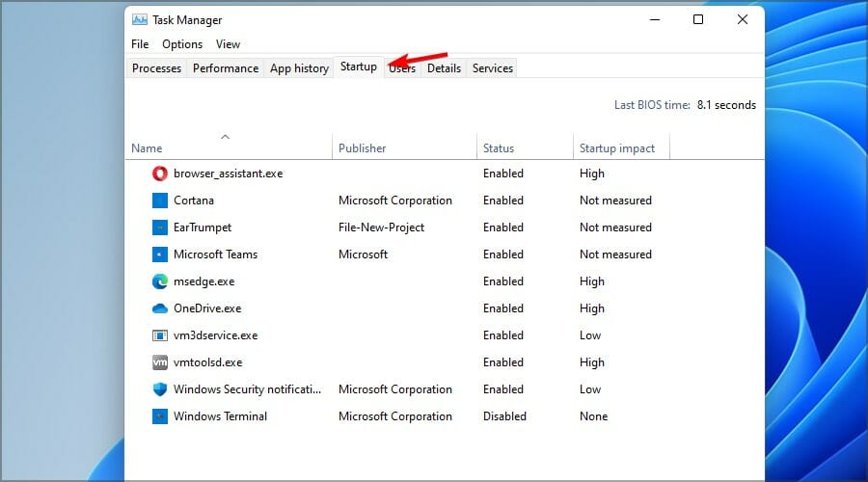Click browser_assistant.exe's Enabled status cell
868x482 pixels.
[x=502, y=174]
